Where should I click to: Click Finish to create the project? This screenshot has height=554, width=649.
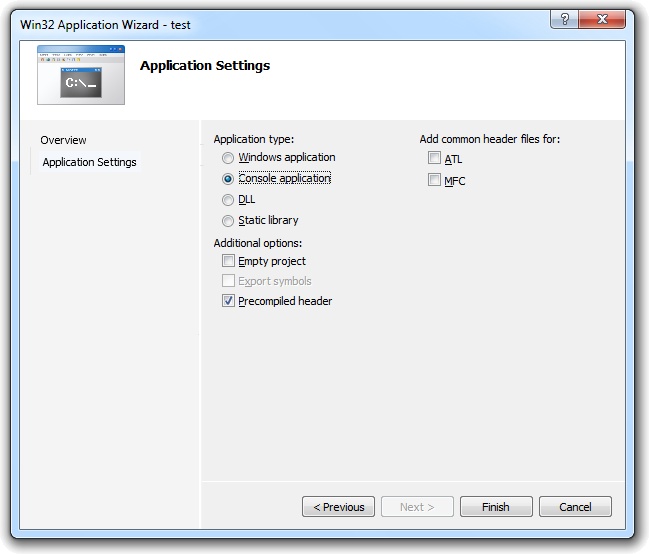coord(496,507)
